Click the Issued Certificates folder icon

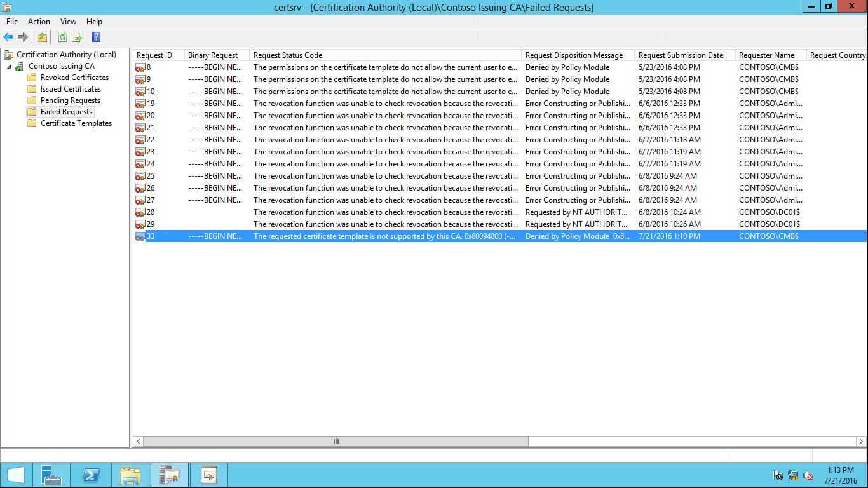[32, 89]
